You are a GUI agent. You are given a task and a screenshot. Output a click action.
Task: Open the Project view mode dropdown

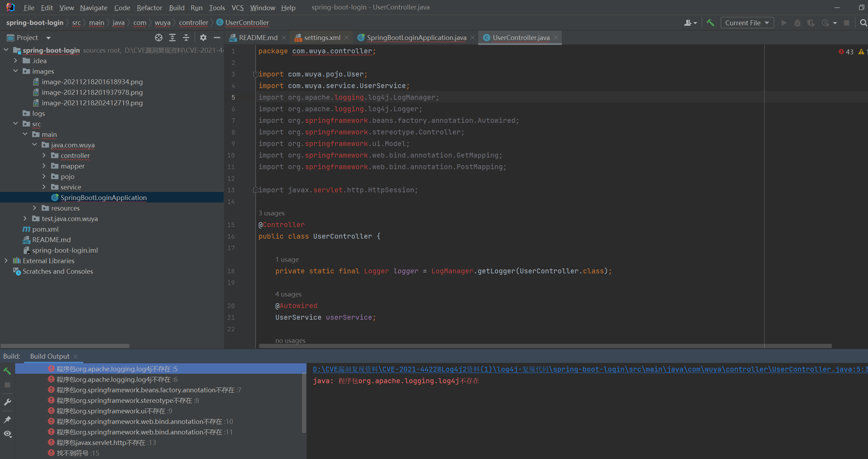coord(48,38)
